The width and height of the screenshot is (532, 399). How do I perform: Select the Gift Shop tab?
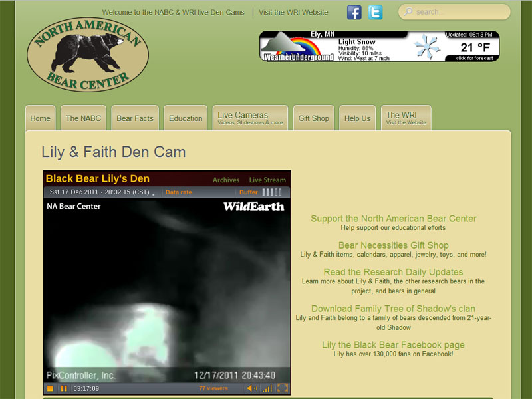tap(313, 118)
